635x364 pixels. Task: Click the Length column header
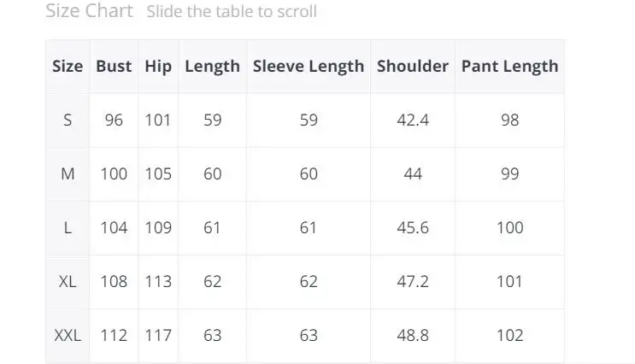(x=212, y=66)
